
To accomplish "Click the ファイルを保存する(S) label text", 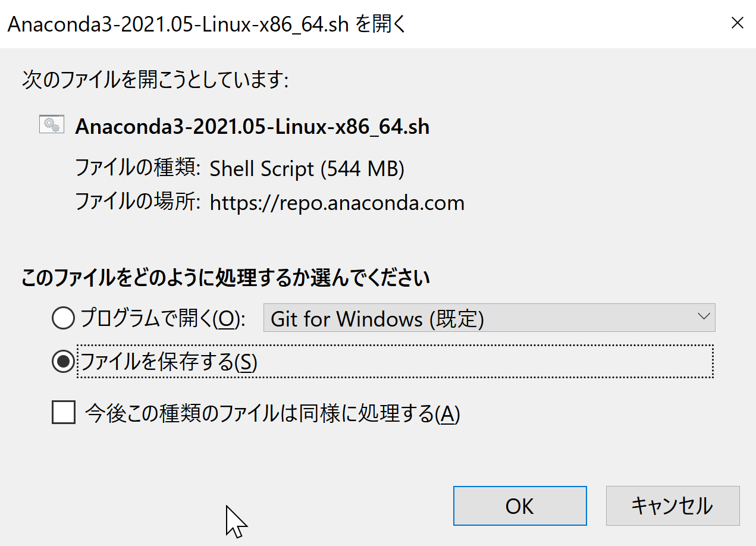I will 169,362.
